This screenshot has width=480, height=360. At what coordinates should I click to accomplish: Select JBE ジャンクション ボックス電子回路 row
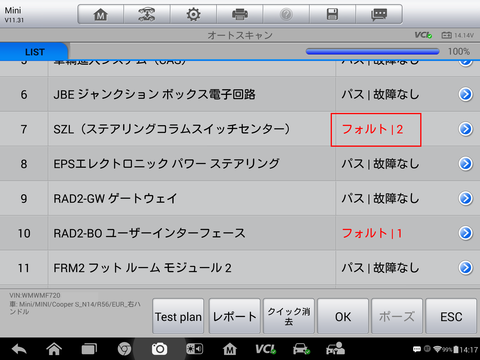coord(240,94)
